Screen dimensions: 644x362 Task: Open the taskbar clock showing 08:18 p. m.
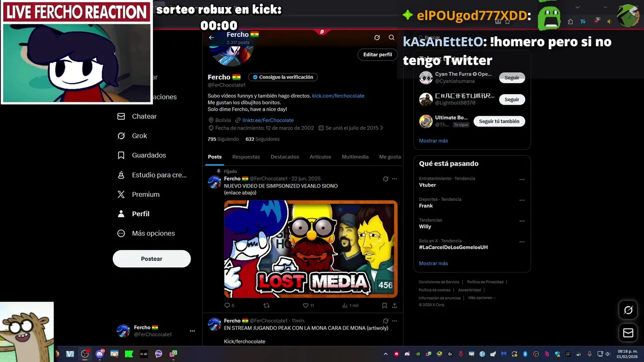(x=627, y=354)
